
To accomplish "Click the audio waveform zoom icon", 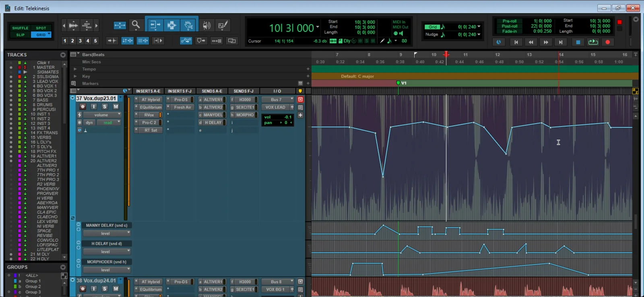I will 73,25.
